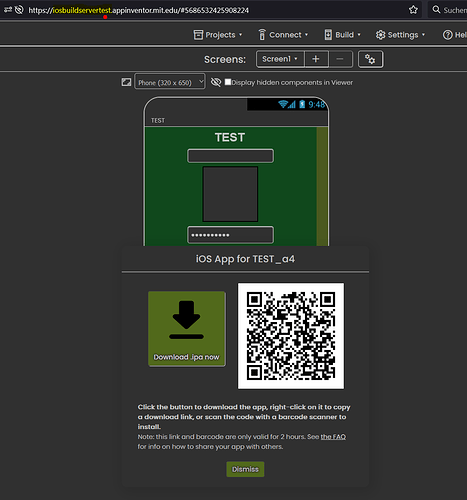
Task: Click the picture icon left of phone size
Action: pyautogui.click(x=126, y=82)
